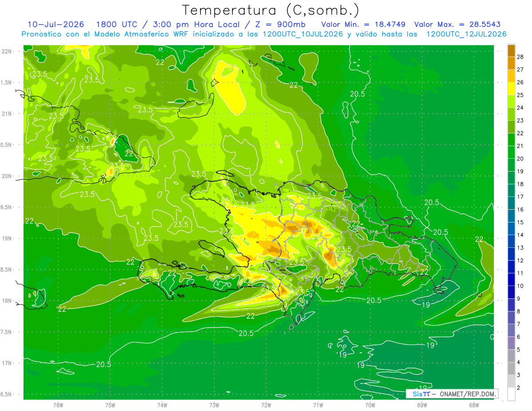Viewport: 532px width, 411px height.
Task: Pick the green band between 21 and 22
Action: pos(511,140)
